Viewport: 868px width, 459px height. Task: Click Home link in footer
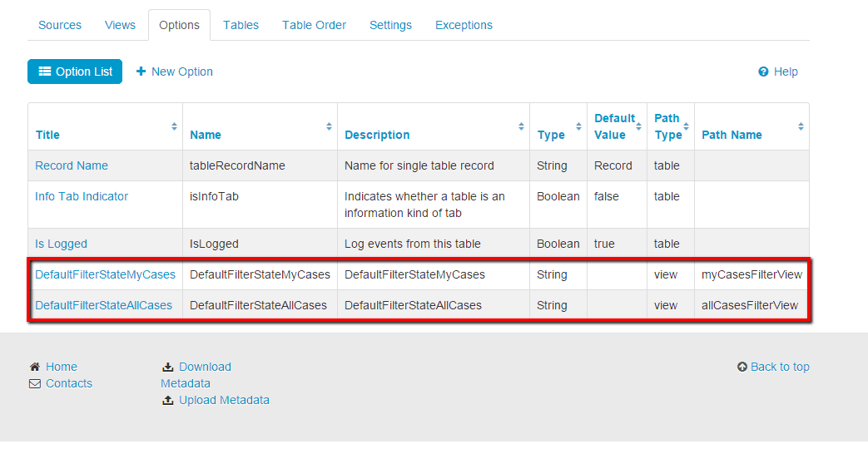61,367
